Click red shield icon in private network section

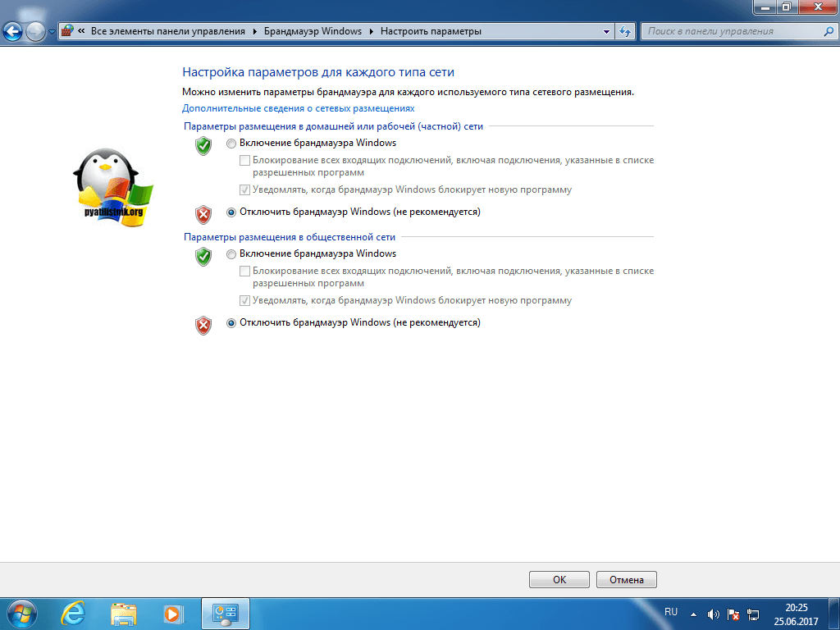[203, 214]
